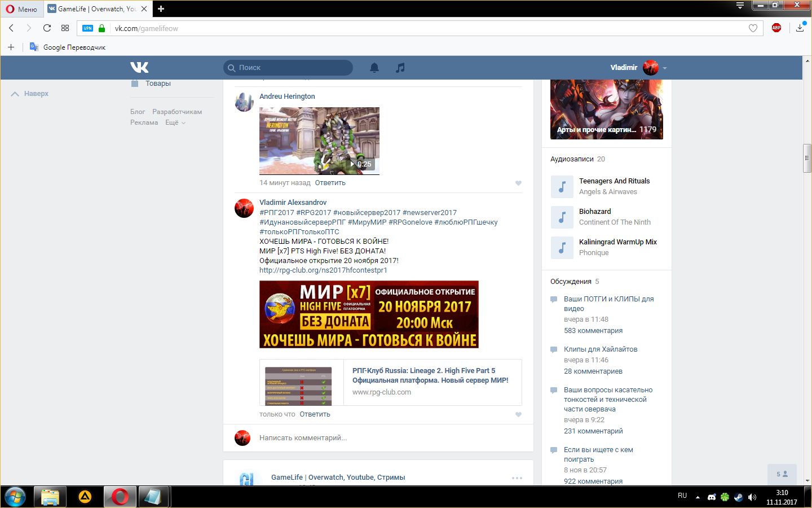
Task: Expand the Ещё footer dropdown
Action: click(175, 122)
